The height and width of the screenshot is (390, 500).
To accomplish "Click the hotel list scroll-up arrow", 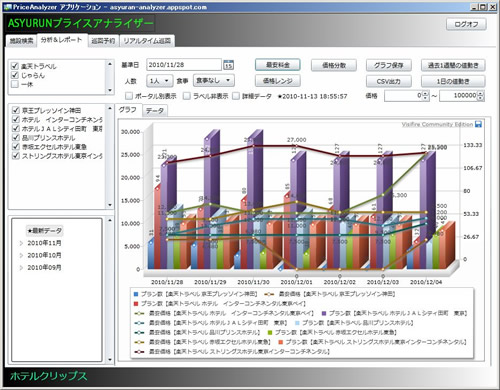I will coord(110,109).
